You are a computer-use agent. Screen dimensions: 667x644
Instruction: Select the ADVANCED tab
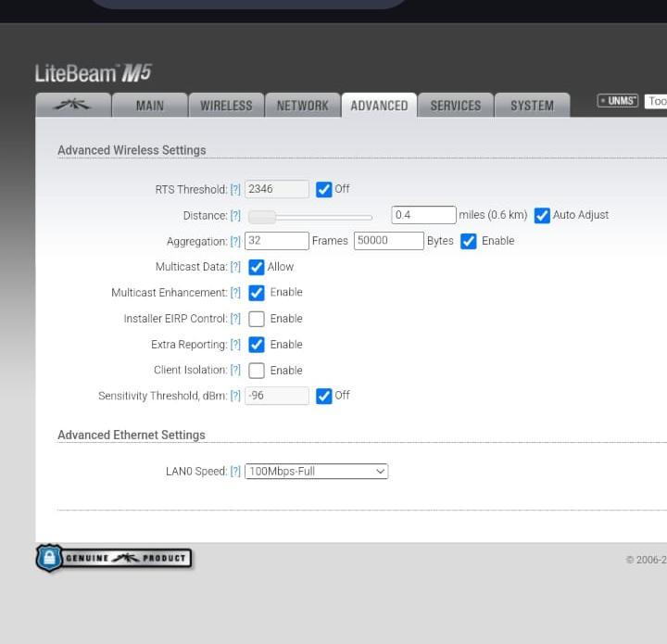(x=379, y=105)
